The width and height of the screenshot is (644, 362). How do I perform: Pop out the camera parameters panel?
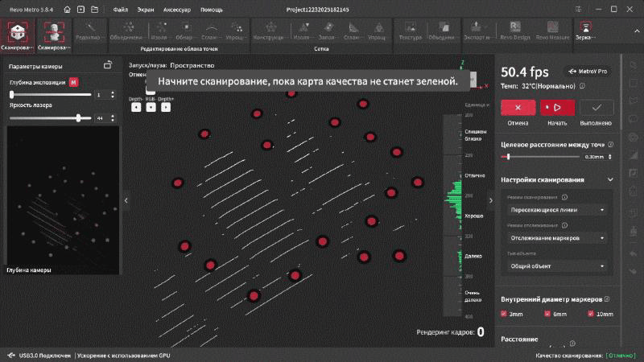click(x=108, y=65)
